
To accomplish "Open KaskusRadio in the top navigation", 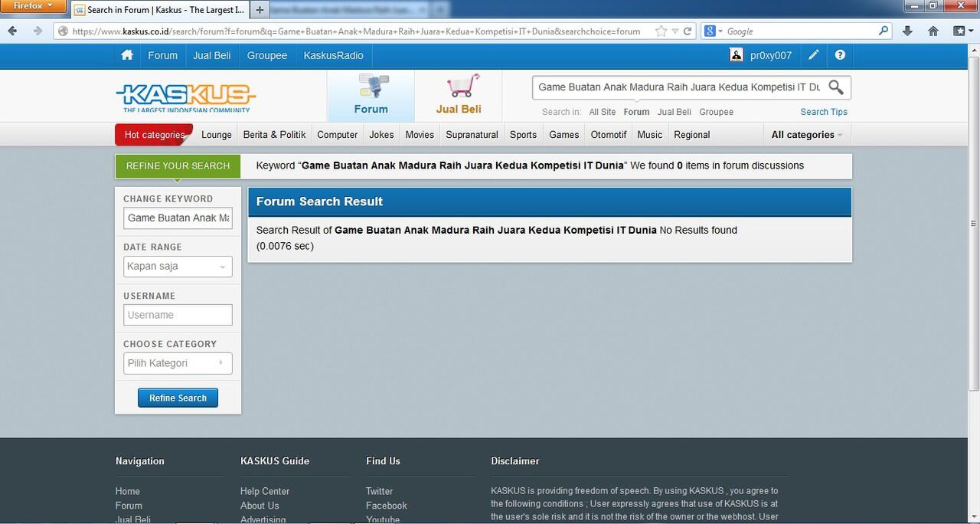I will click(334, 55).
